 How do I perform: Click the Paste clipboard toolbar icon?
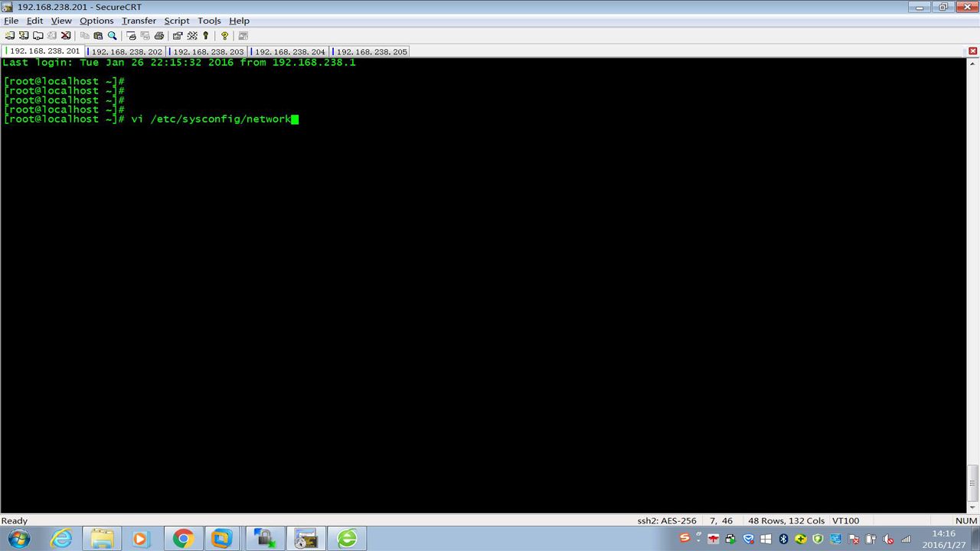pos(98,35)
